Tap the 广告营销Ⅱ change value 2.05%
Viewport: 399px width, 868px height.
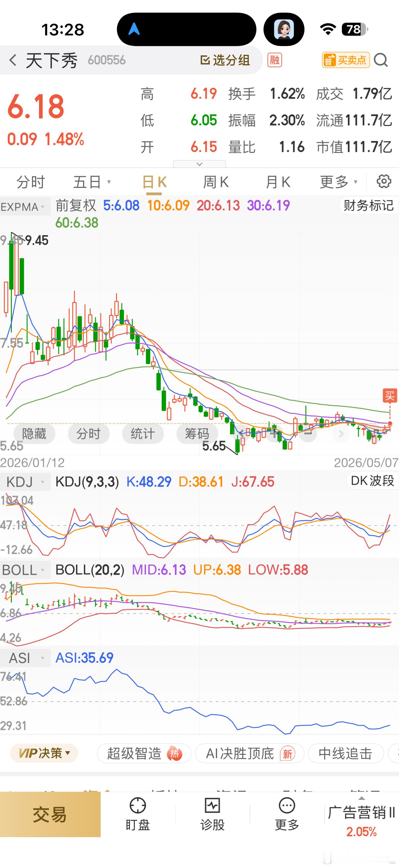(x=361, y=832)
